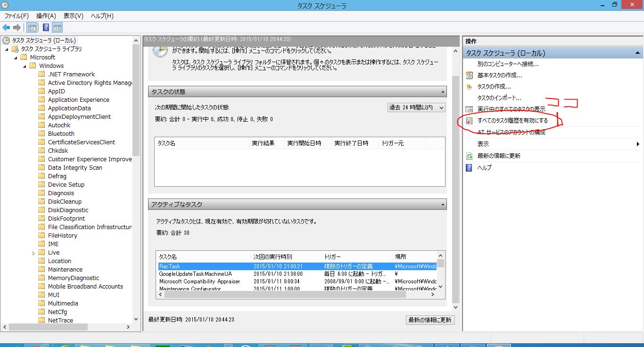Collapse the タスク スケジューラ (ローカル) actions group arrow
Screen dimensions: 644x347
[x=637, y=53]
